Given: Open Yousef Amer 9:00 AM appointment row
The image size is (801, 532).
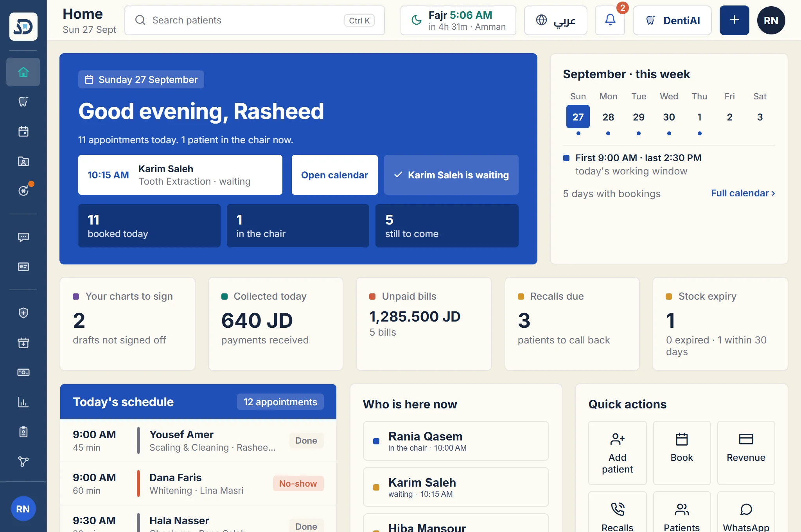Looking at the screenshot, I should pos(198,440).
